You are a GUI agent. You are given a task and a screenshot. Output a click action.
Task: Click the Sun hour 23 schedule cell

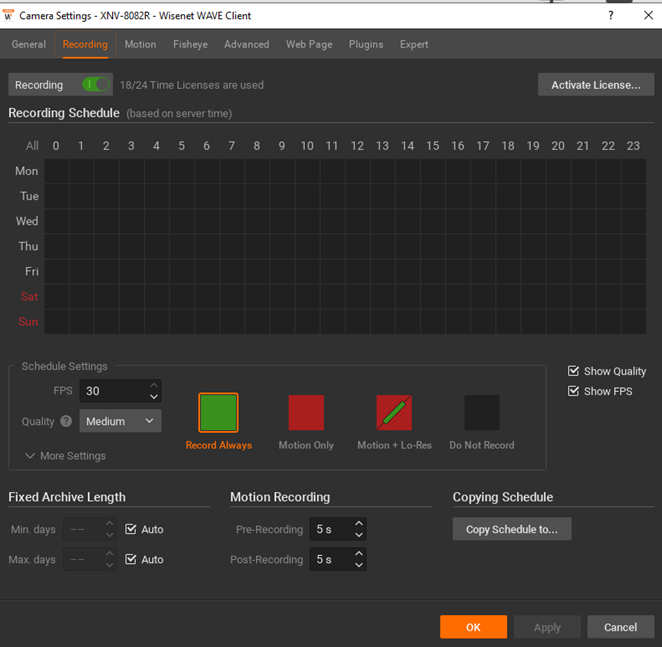[634, 322]
